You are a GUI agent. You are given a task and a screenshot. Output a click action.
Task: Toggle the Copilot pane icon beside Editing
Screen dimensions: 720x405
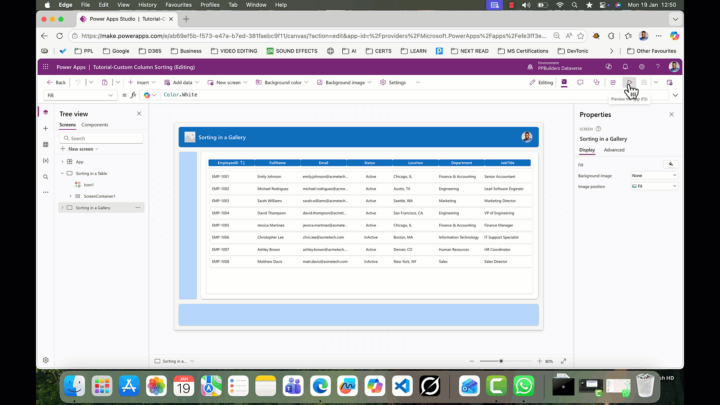(x=564, y=83)
